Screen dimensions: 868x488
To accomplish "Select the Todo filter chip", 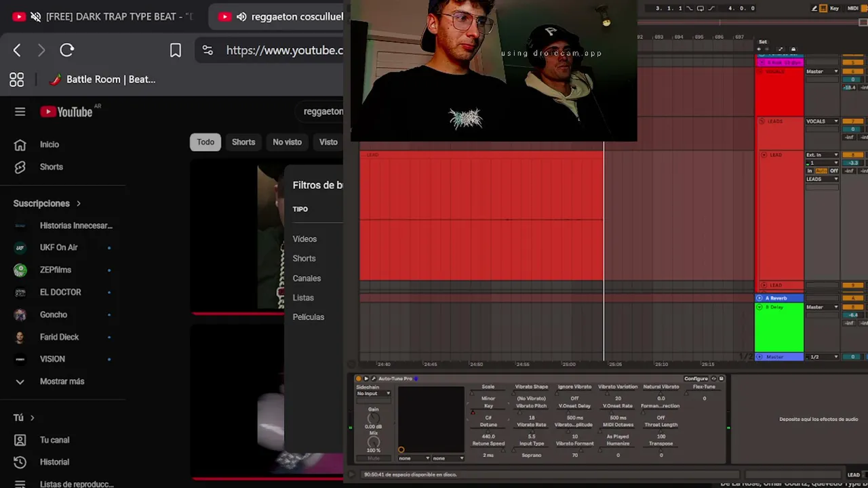I will (205, 142).
